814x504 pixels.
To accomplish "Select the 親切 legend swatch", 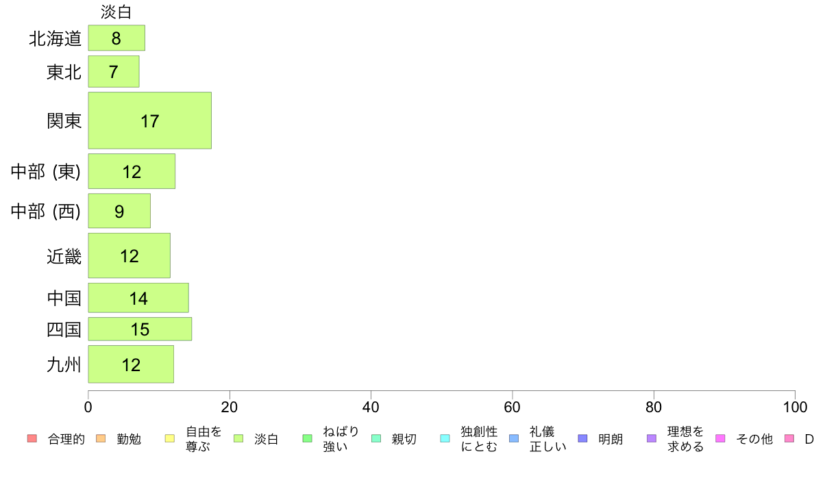I will 376,438.
